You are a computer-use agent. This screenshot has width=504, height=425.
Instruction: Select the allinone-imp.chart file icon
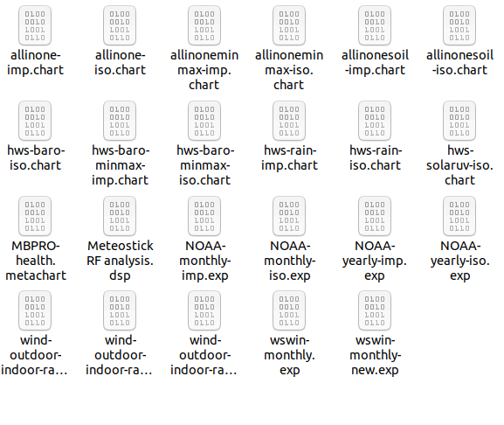(35, 25)
